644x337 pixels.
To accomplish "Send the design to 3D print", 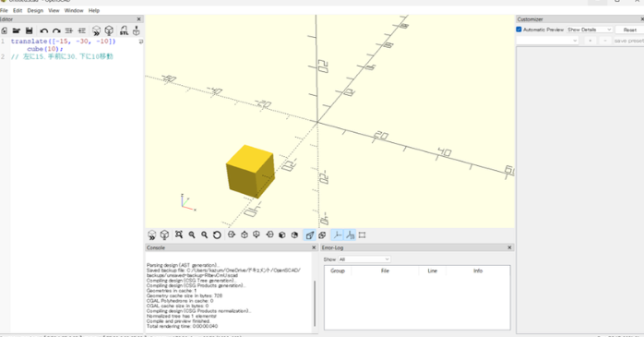I will (x=137, y=30).
